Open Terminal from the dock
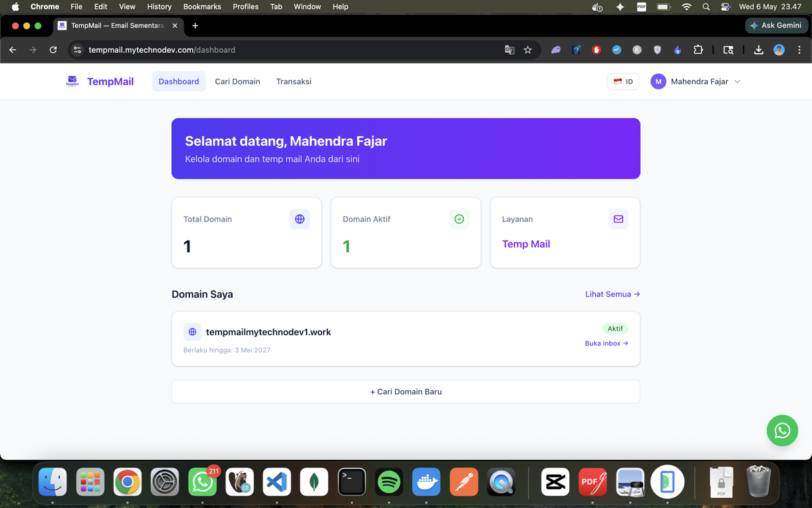 (x=352, y=482)
